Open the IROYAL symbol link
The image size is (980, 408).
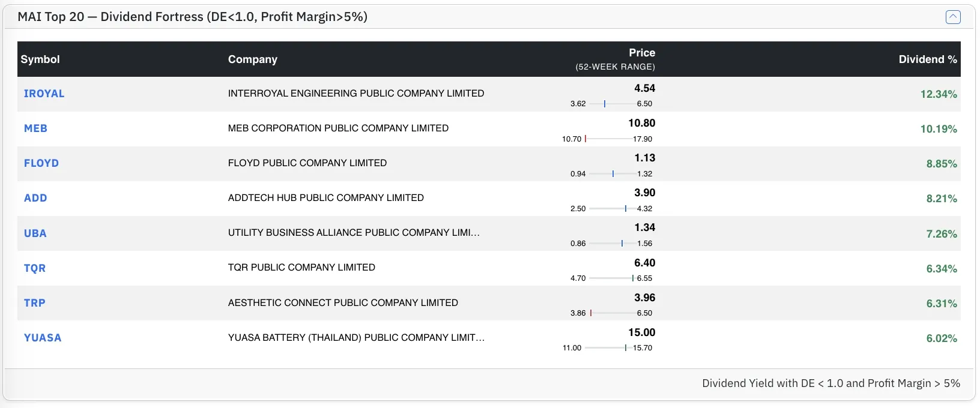coord(44,94)
